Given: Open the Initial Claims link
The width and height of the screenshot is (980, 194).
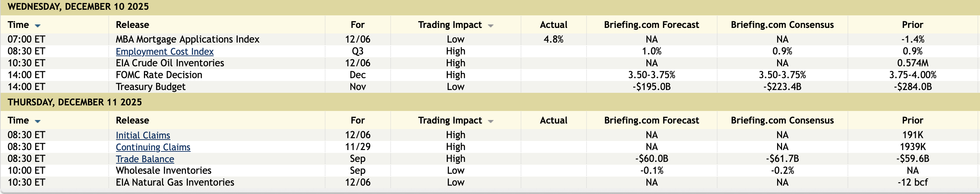Looking at the screenshot, I should click(x=143, y=135).
